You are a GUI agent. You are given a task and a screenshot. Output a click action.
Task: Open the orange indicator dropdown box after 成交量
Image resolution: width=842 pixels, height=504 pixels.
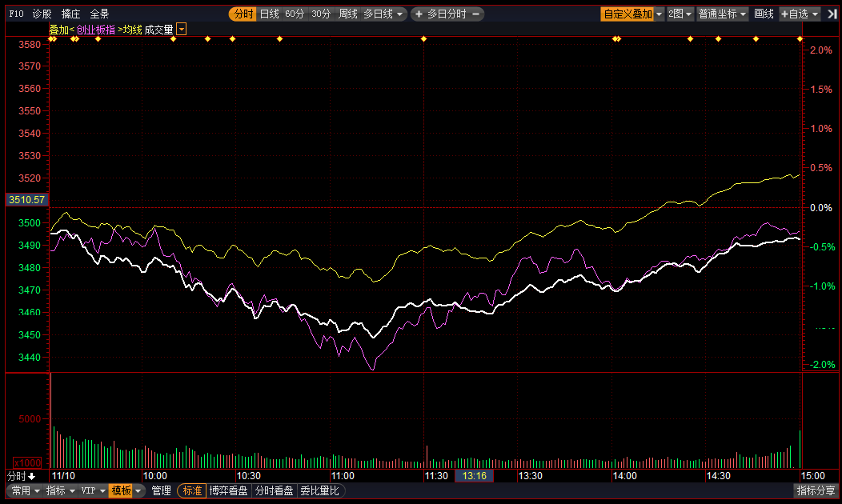(182, 30)
